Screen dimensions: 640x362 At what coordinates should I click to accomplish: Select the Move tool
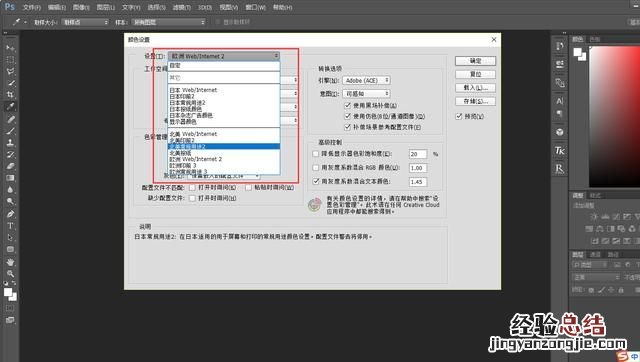pyautogui.click(x=10, y=48)
